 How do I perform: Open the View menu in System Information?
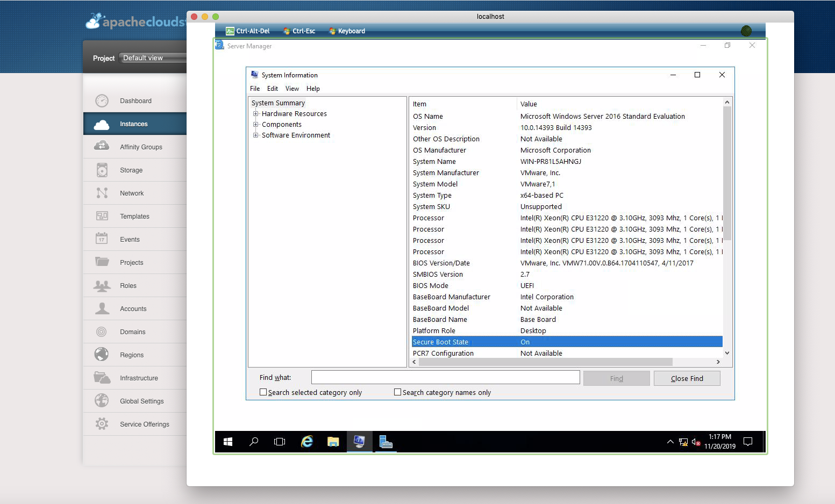tap(292, 89)
